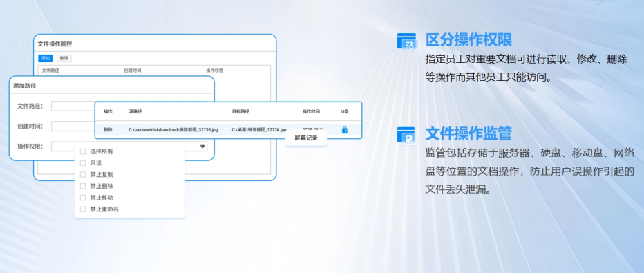This screenshot has width=644, height=273.
Task: Click the U盘 column header
Action: pos(345,111)
